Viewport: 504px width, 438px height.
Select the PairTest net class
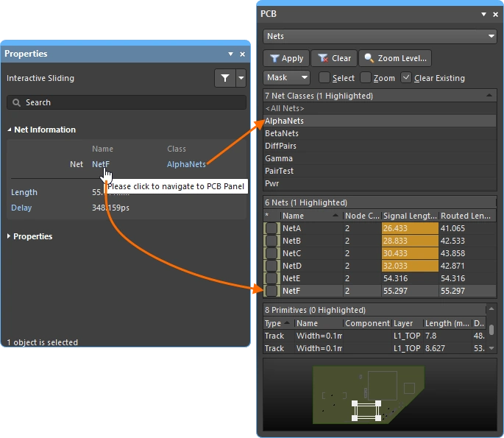(x=380, y=171)
